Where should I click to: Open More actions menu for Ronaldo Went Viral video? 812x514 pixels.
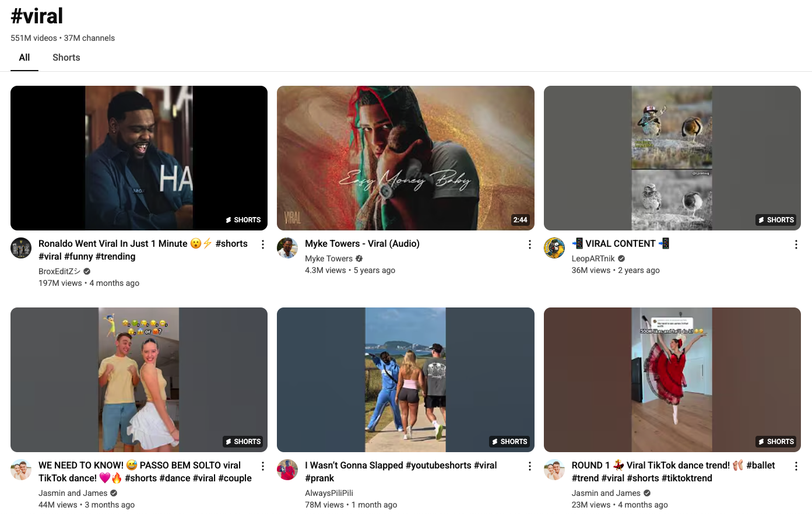click(263, 244)
